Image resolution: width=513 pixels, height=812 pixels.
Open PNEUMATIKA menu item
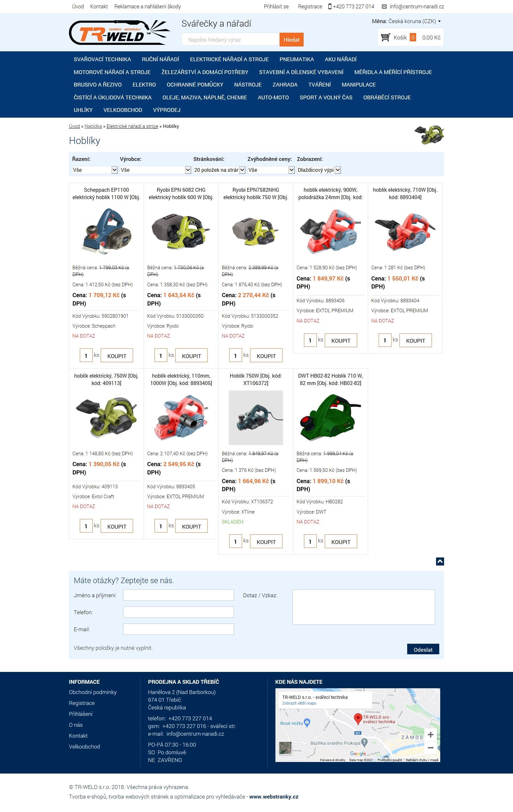tap(297, 59)
